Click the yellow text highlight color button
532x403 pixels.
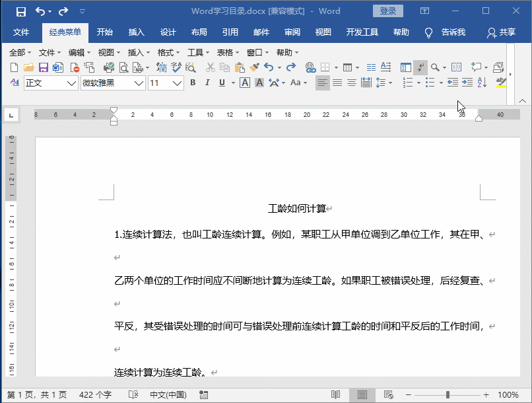501,83
